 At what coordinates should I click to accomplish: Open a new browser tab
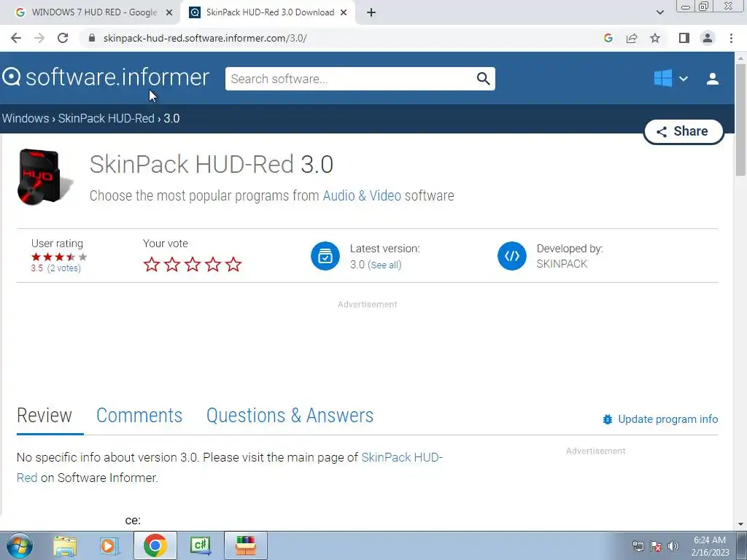pyautogui.click(x=371, y=12)
